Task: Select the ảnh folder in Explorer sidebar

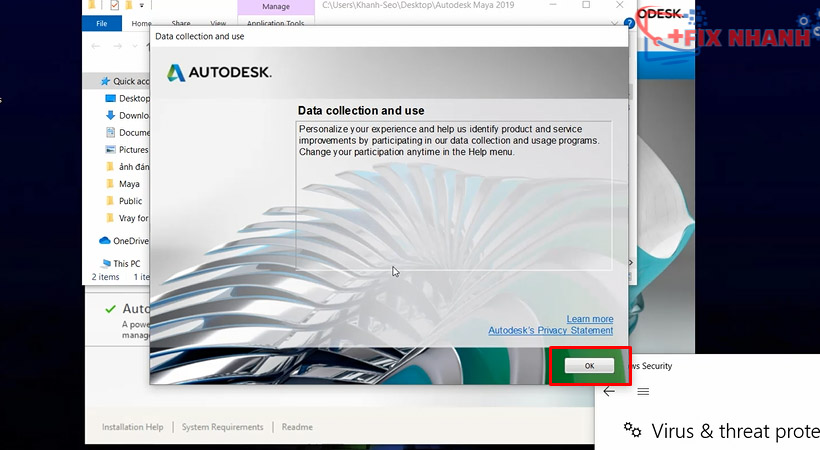Action: point(128,167)
